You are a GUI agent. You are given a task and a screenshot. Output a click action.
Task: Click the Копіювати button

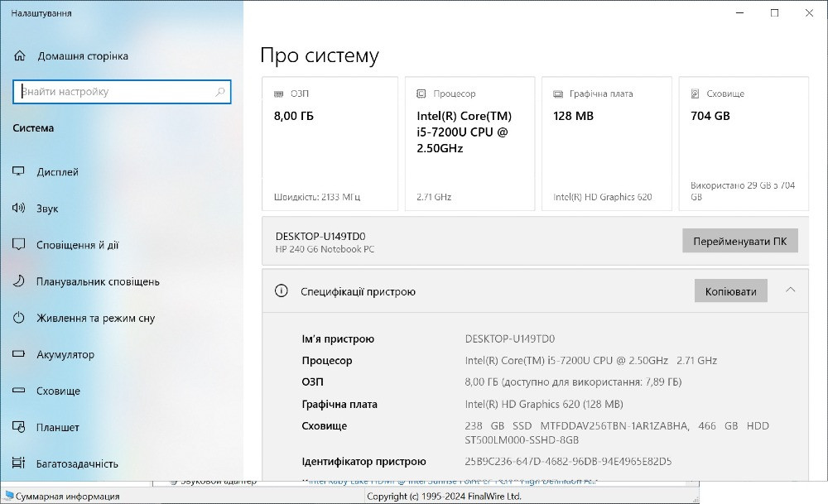click(x=730, y=290)
